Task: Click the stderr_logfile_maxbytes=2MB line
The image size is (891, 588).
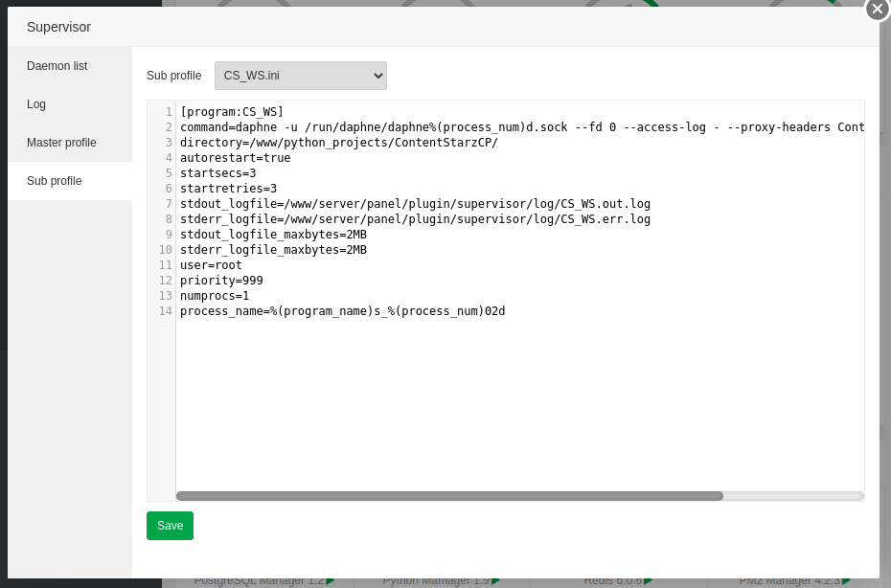Action: click(273, 250)
